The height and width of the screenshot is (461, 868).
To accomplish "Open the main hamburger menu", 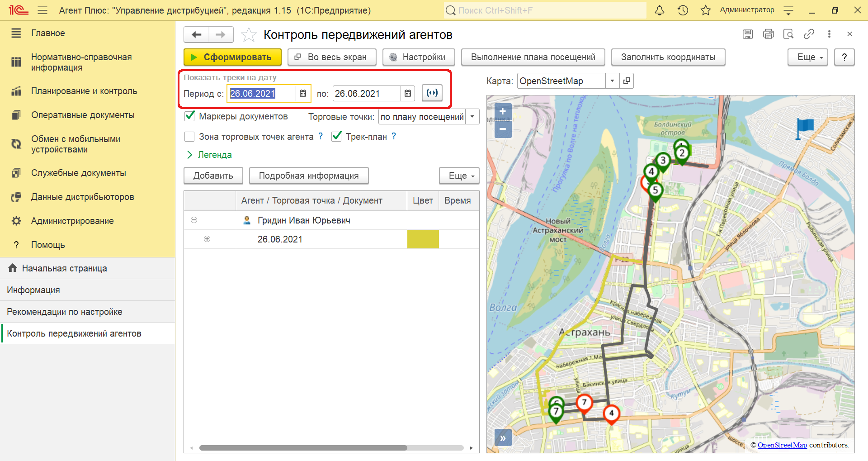I will point(42,10).
